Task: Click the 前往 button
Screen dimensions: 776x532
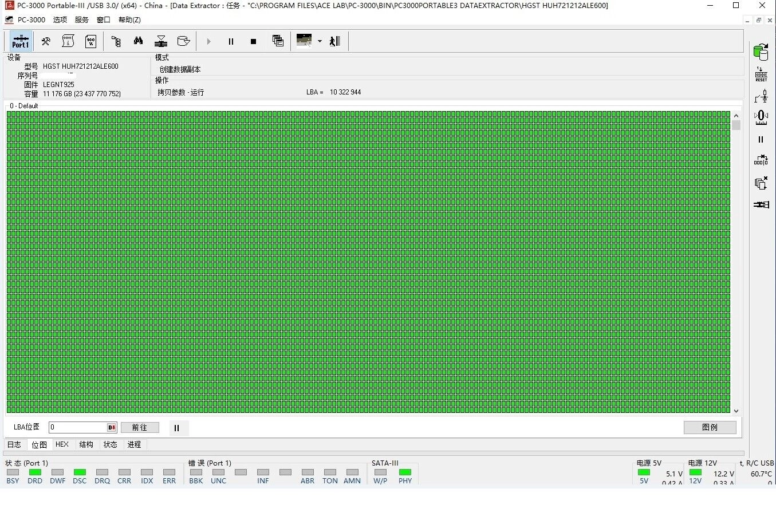Action: (140, 427)
